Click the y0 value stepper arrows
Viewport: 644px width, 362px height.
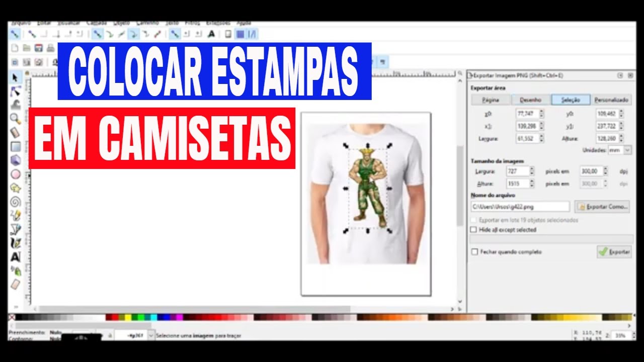pos(622,114)
